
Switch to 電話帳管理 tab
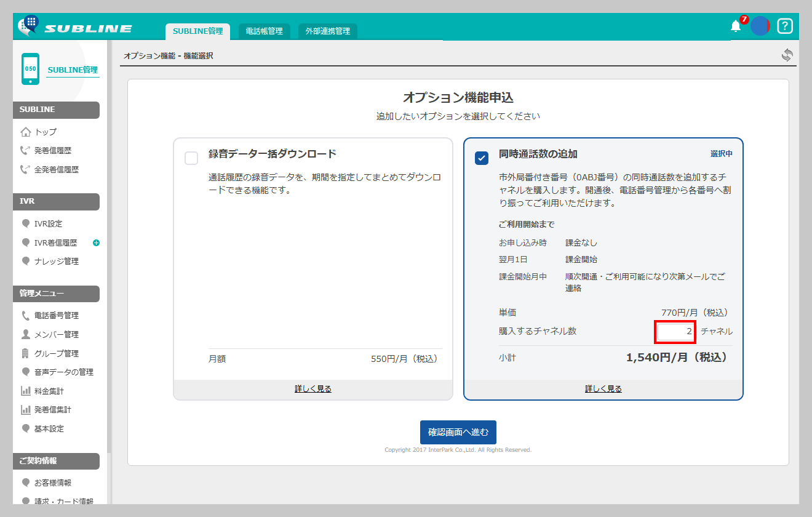click(x=264, y=31)
